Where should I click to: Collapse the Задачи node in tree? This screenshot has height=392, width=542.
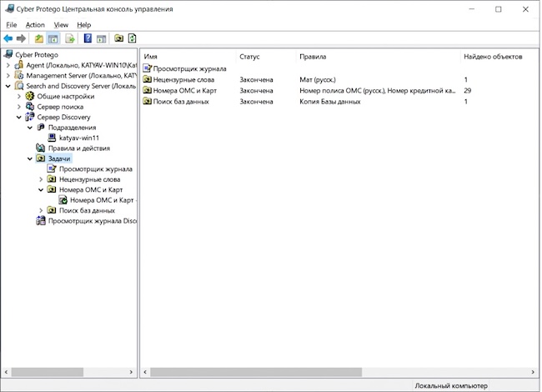pos(30,158)
